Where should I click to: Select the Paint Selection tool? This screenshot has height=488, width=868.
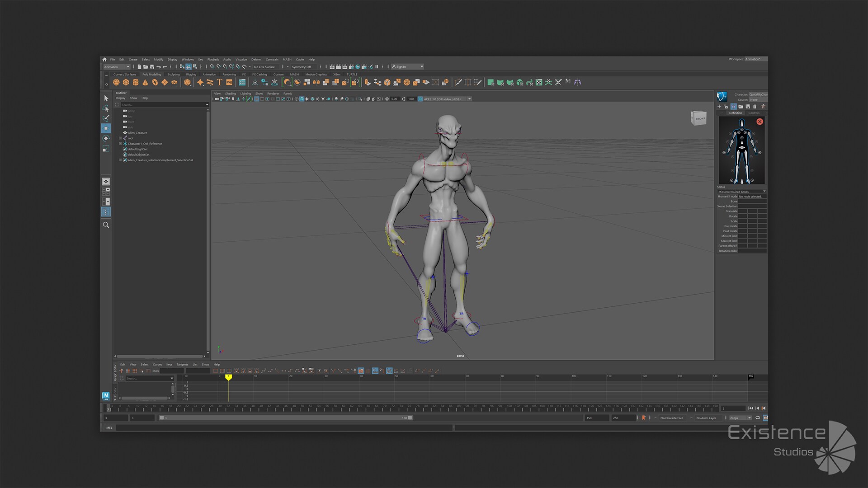(106, 118)
